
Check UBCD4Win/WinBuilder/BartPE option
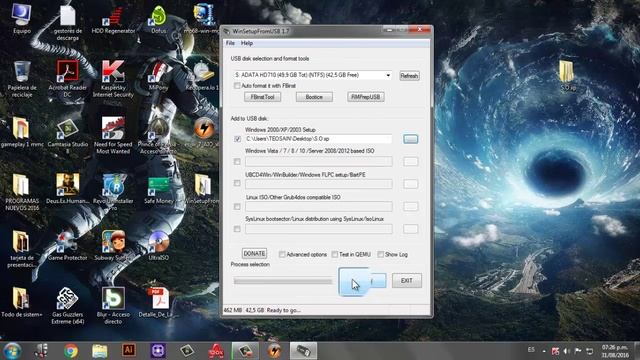click(x=237, y=183)
